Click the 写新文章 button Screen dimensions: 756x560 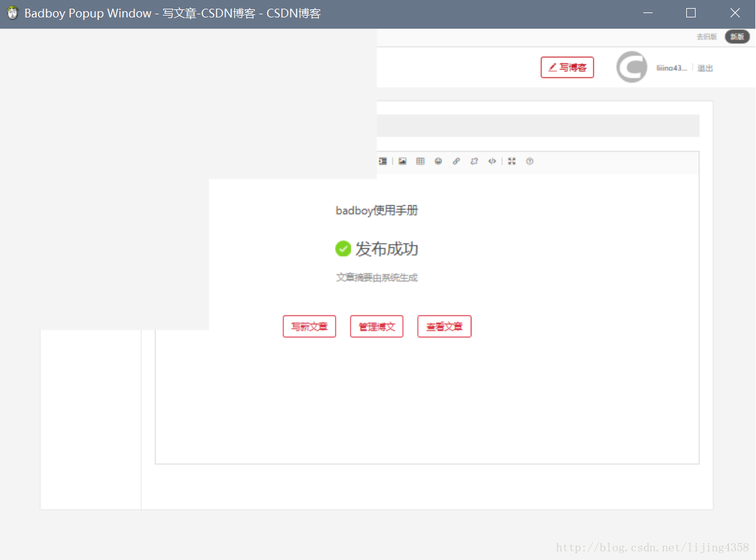pos(309,327)
